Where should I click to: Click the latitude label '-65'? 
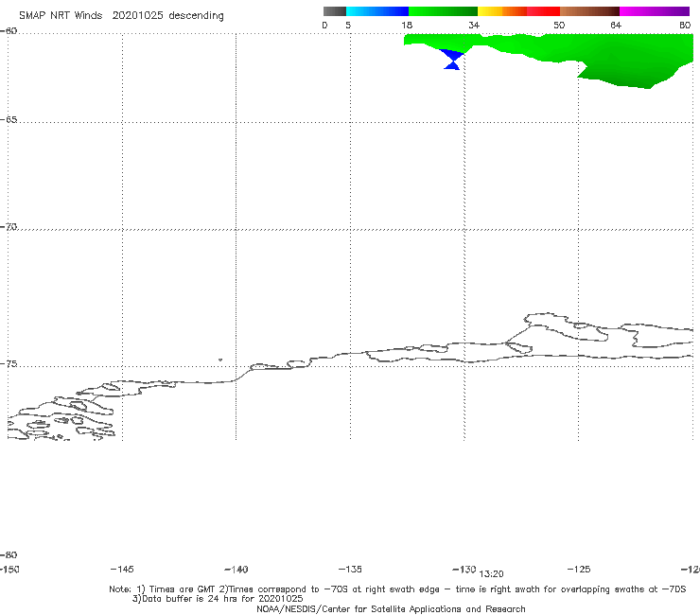[x=9, y=120]
